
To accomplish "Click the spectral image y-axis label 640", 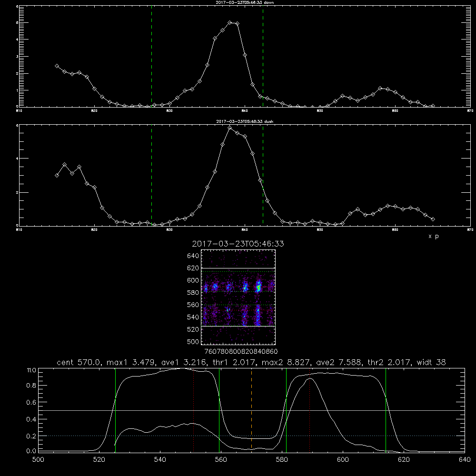I will pos(193,256).
